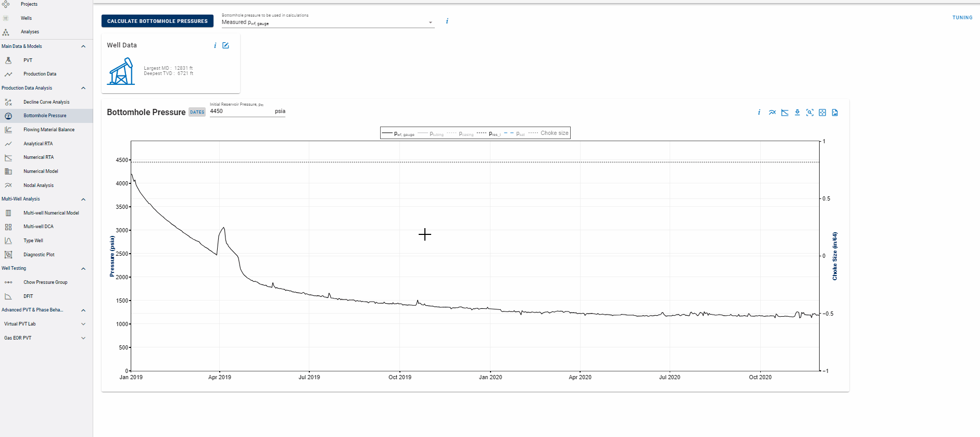Viewport: 980px width, 437px height.
Task: Open bottomhole pressure selection dropdown
Action: (x=328, y=22)
